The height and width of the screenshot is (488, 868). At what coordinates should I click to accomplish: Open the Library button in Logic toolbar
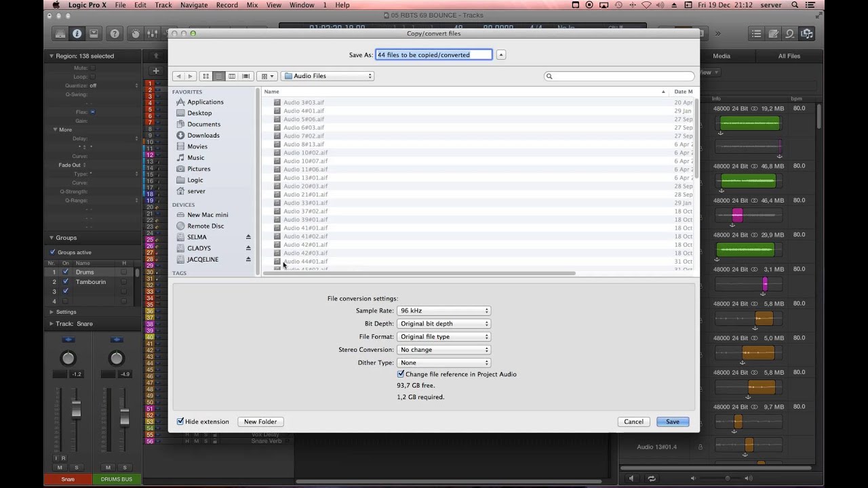point(60,33)
